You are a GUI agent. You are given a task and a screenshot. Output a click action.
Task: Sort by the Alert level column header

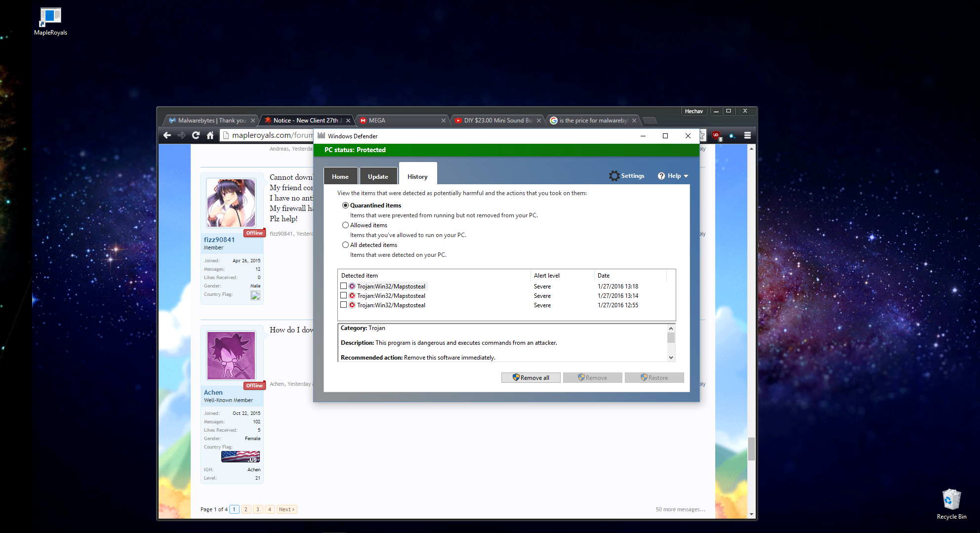tap(562, 276)
